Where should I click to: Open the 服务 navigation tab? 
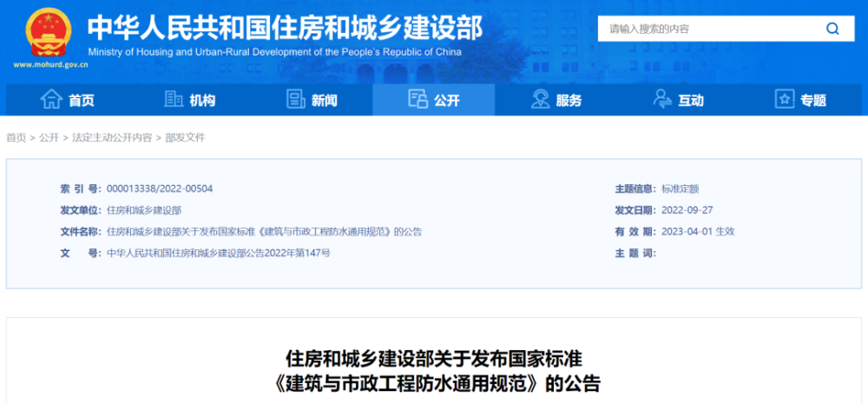click(x=556, y=100)
